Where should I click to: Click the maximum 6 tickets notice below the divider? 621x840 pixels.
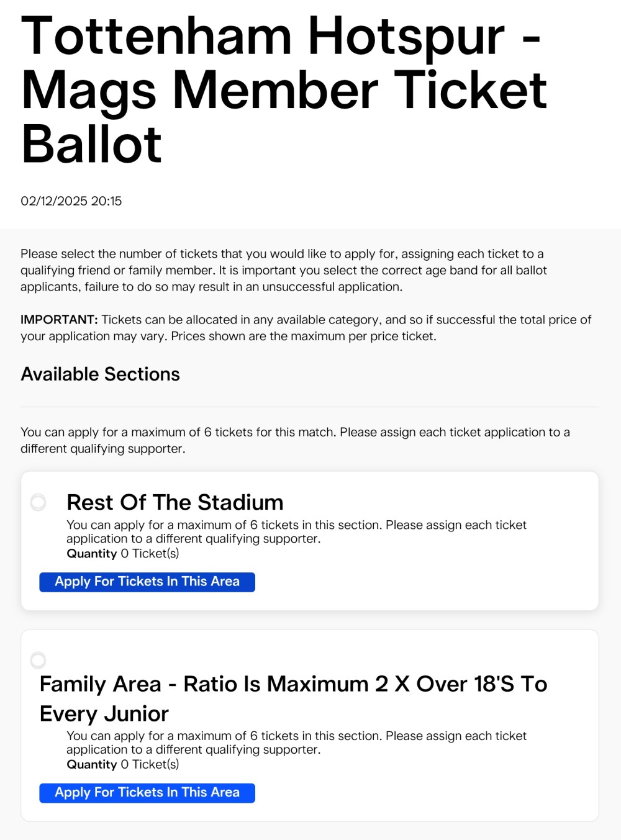(x=295, y=440)
